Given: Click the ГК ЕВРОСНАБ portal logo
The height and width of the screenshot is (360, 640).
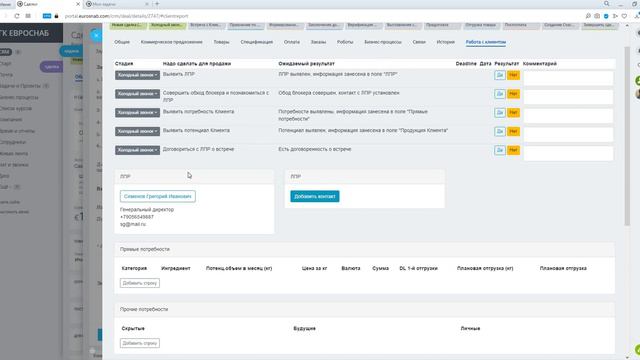Looking at the screenshot, I should (25, 33).
